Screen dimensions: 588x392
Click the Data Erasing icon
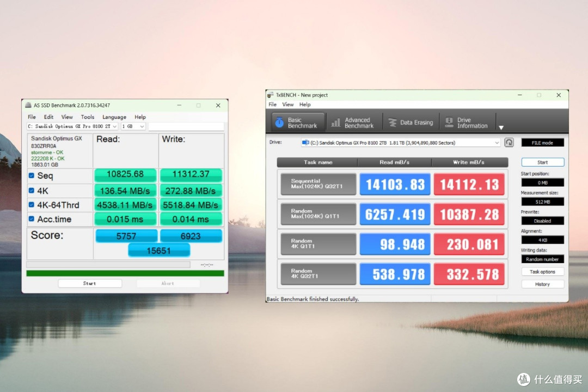coord(393,122)
